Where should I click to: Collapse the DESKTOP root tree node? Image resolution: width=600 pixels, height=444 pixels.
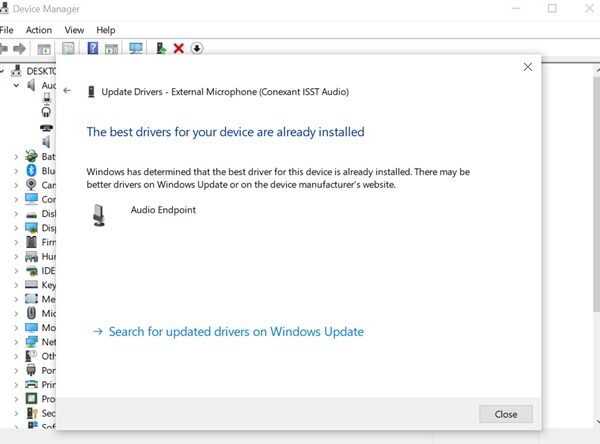pyautogui.click(x=2, y=71)
